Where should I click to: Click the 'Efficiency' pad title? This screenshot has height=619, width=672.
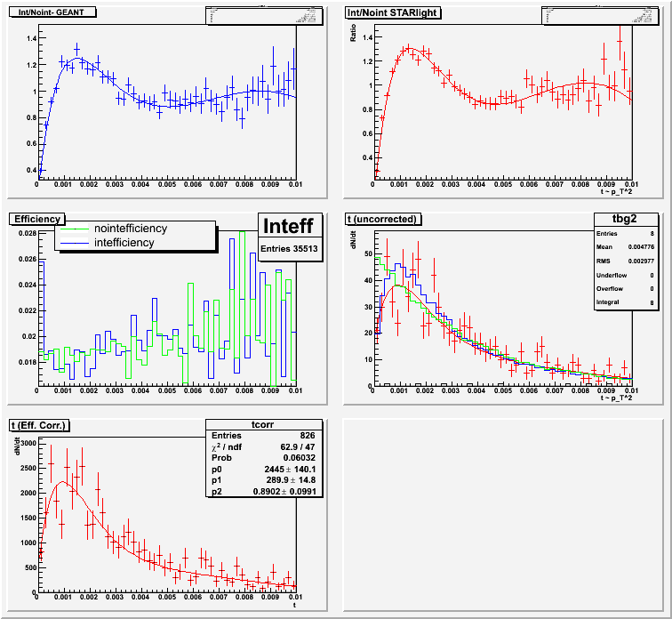(x=37, y=219)
